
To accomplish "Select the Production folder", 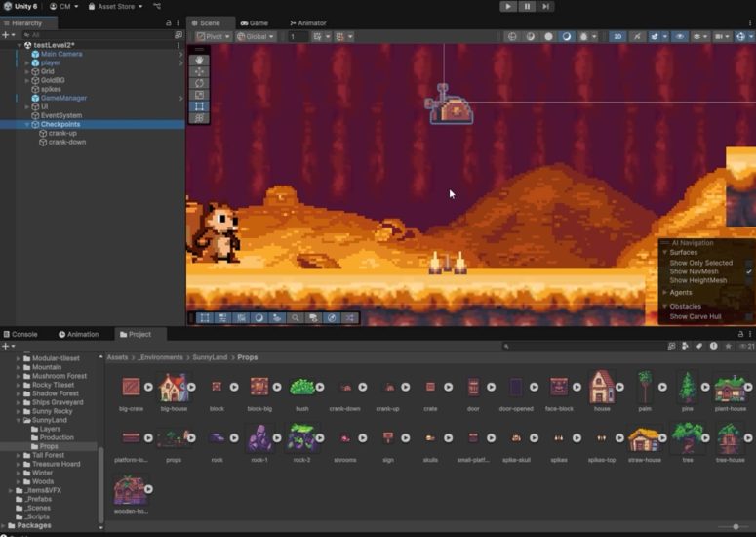I will pos(57,437).
